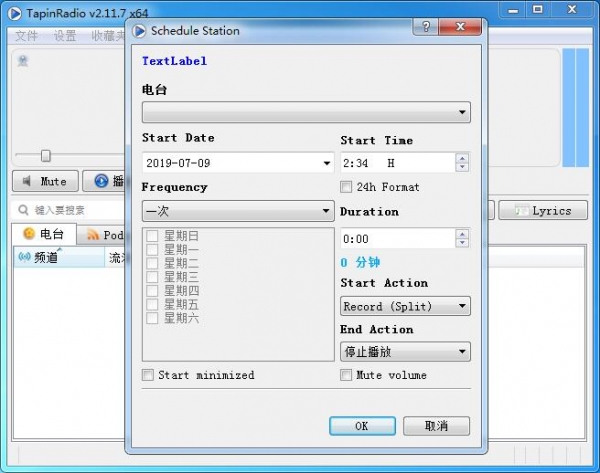The image size is (600, 473).
Task: Minimize the TapinRadio window
Action: [x=513, y=10]
